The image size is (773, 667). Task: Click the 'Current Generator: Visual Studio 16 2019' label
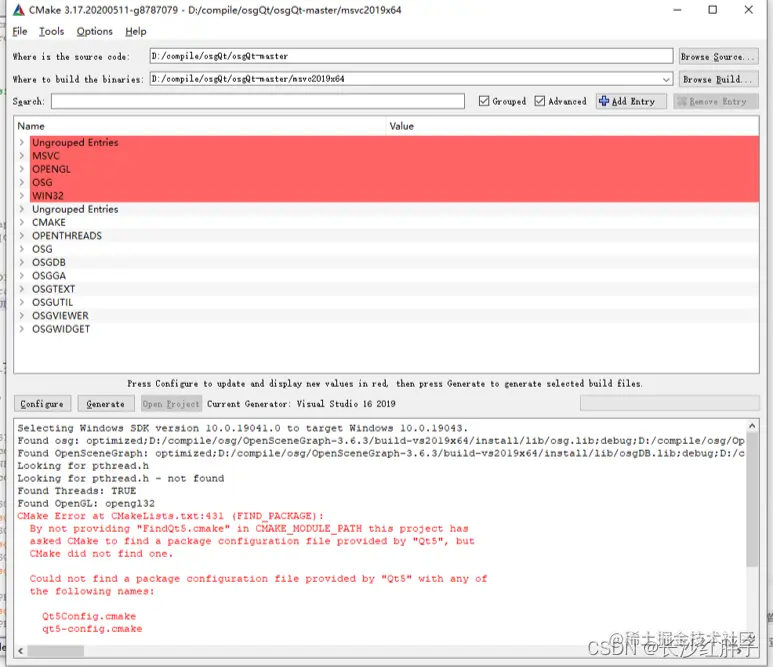point(301,404)
